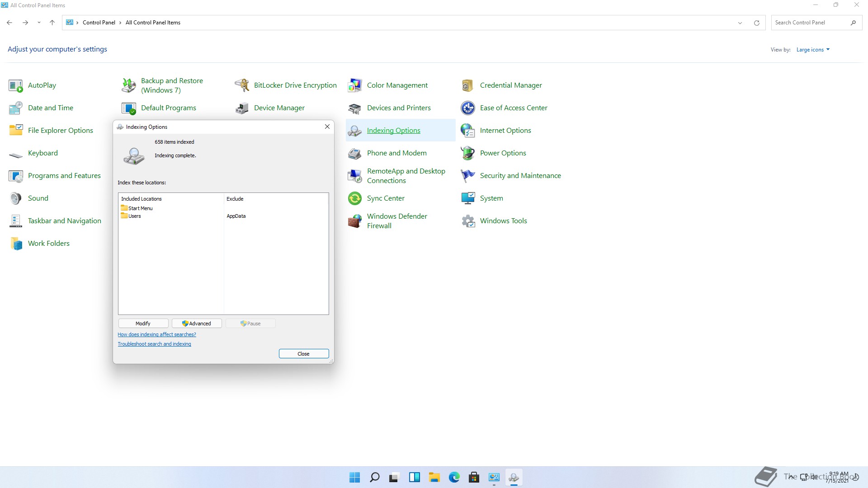Open 'How does indexing affect searches?' link
Viewport: 868px width, 488px height.
(156, 334)
